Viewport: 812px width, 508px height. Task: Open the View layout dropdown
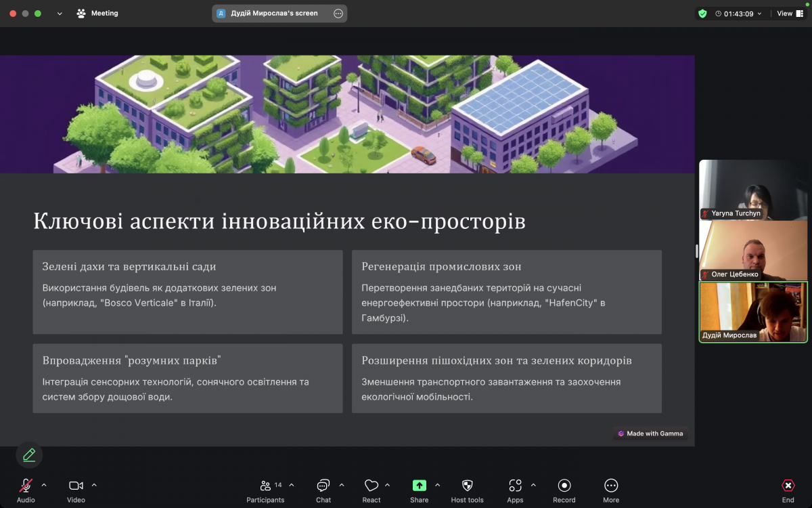[x=788, y=13]
